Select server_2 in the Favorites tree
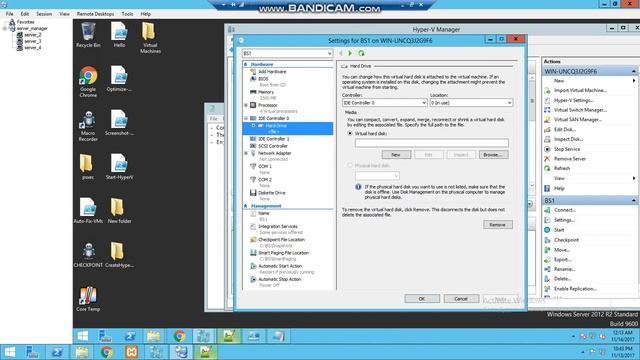Screen dimensions: 640x360 [x=32, y=35]
